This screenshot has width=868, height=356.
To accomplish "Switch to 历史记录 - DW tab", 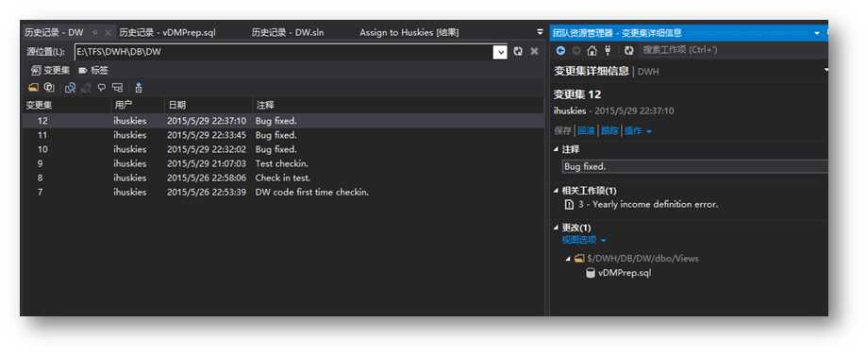I will (x=54, y=33).
